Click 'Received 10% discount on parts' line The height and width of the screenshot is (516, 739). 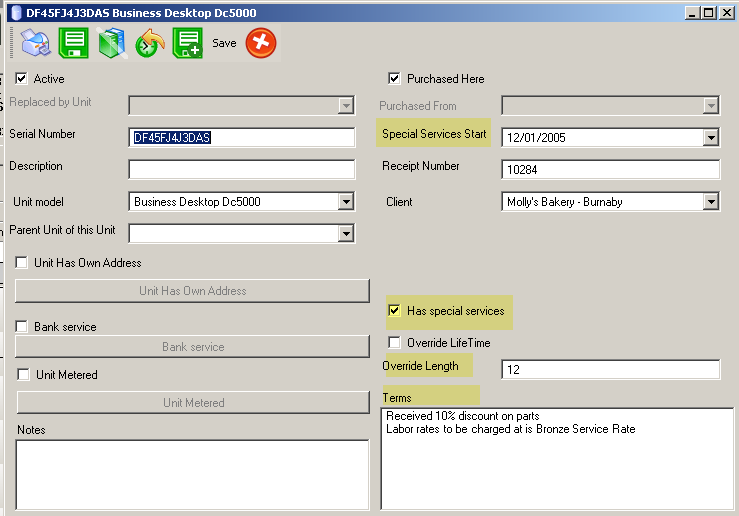coord(463,416)
